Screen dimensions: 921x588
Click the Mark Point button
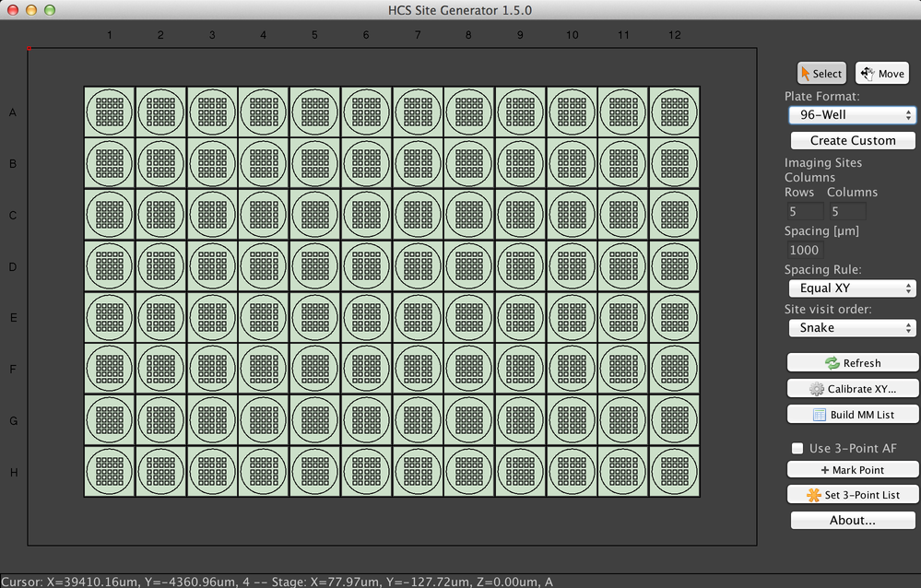853,470
